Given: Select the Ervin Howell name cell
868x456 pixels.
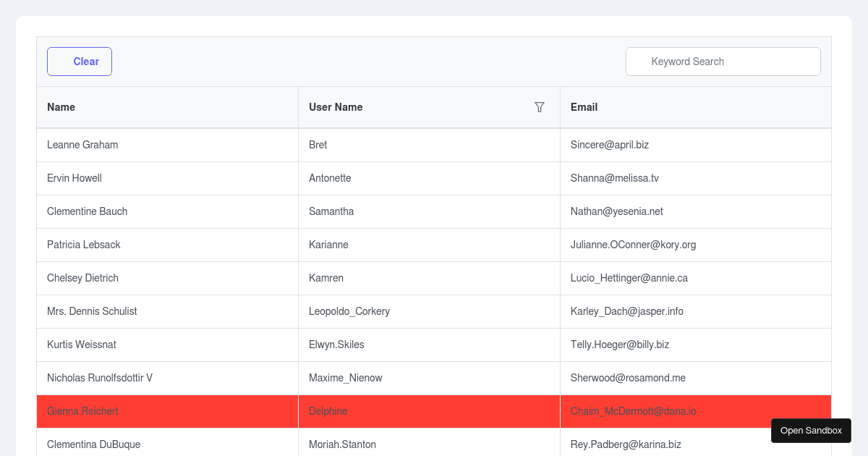Looking at the screenshot, I should 75,178.
